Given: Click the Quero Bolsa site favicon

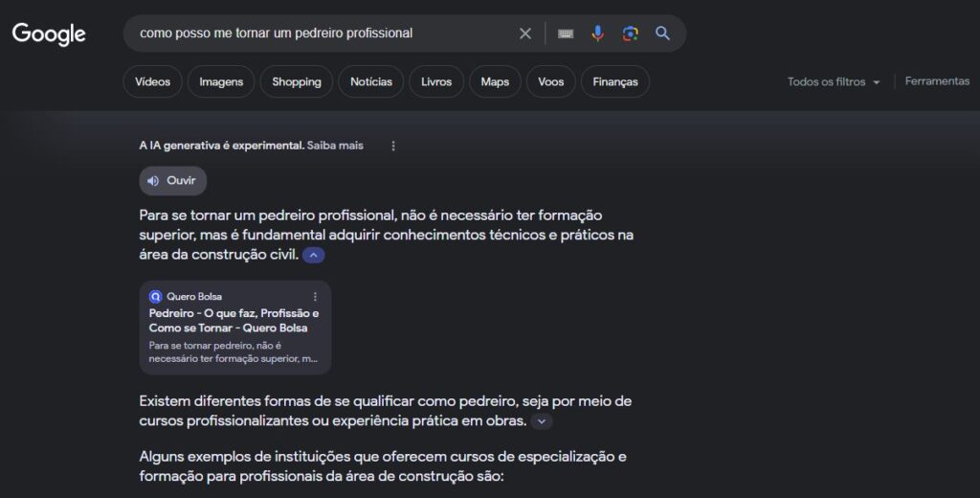Looking at the screenshot, I should [155, 297].
